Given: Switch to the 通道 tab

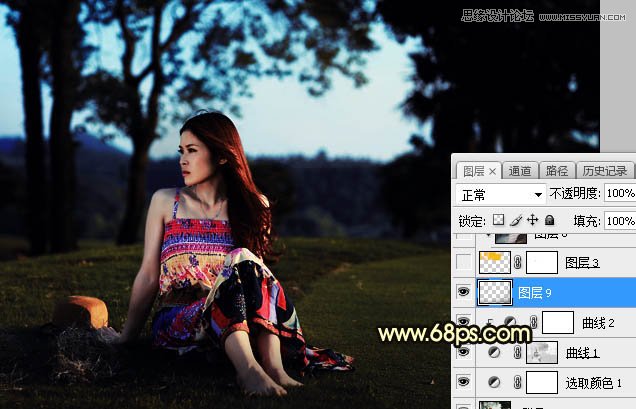Looking at the screenshot, I should 520,171.
